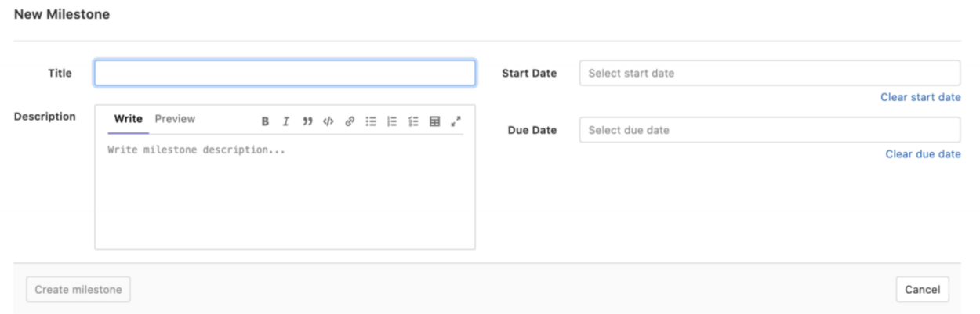The width and height of the screenshot is (980, 314).
Task: Switch to the Preview tab
Action: [x=175, y=119]
